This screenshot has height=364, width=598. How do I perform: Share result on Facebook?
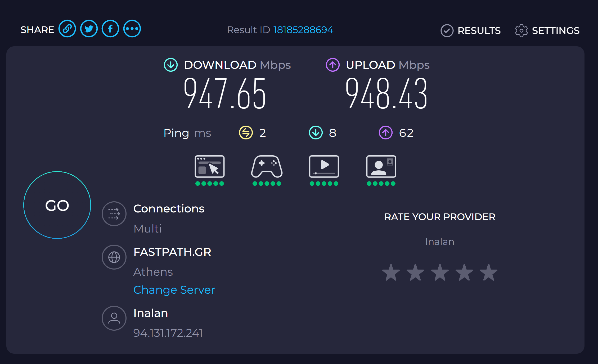tap(110, 29)
